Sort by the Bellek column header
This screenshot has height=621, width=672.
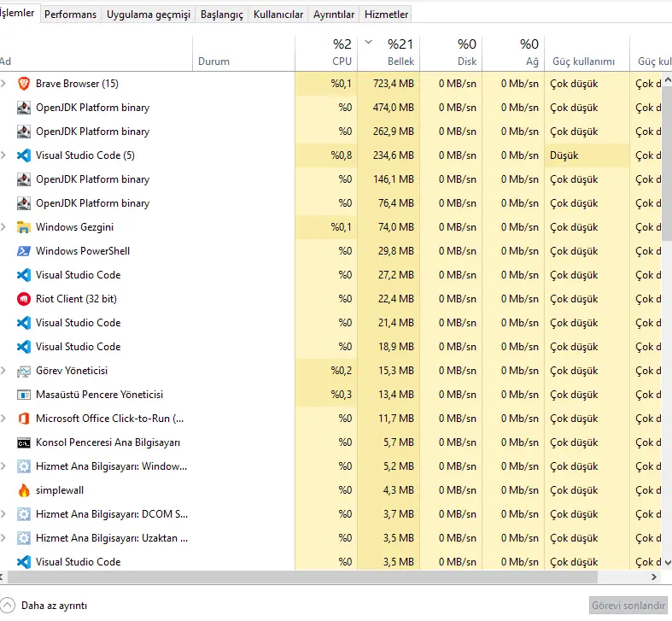pyautogui.click(x=389, y=53)
